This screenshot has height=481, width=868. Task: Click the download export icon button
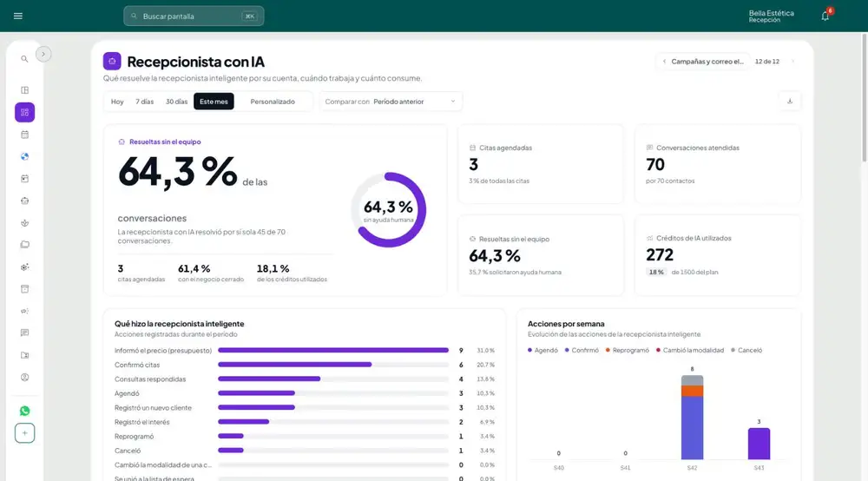pyautogui.click(x=790, y=102)
